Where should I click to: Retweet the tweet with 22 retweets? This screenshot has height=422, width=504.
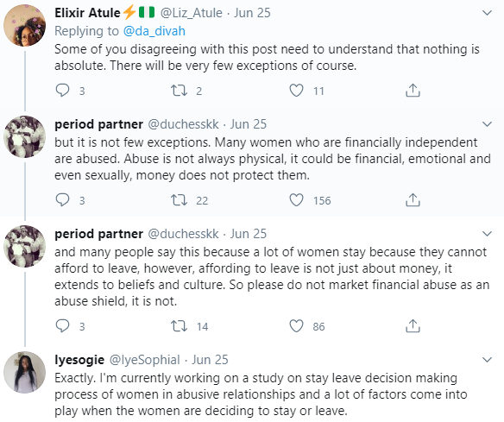179,200
